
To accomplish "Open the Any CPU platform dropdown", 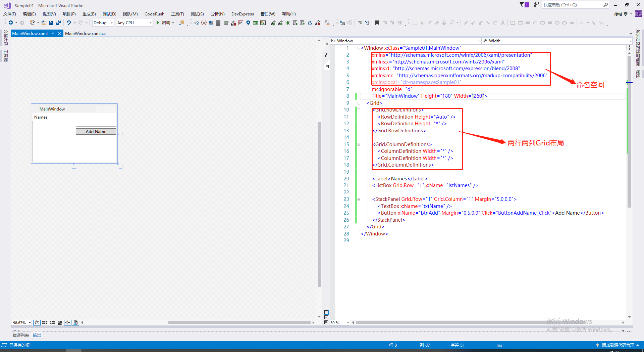I will [134, 23].
